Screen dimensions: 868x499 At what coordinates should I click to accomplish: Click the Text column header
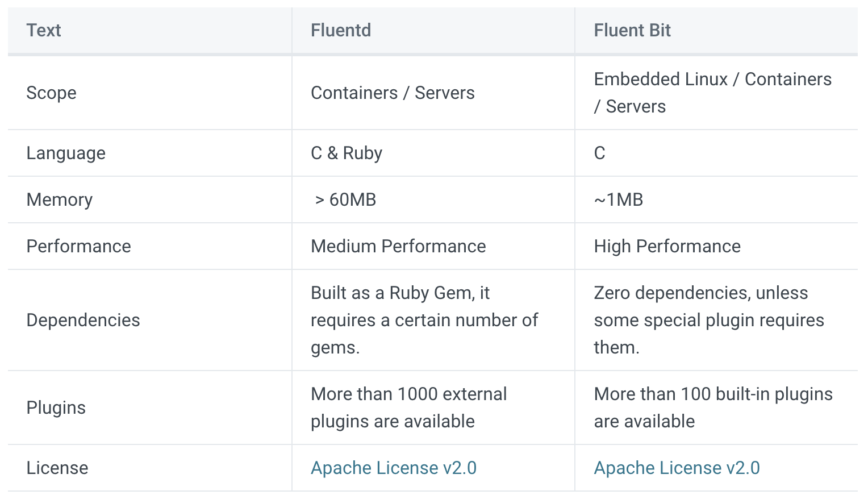tap(44, 30)
